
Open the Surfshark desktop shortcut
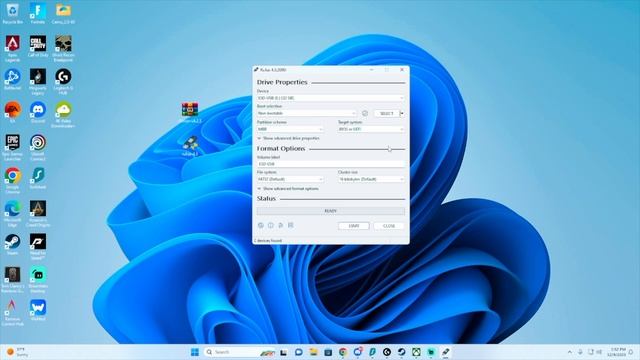[38, 178]
